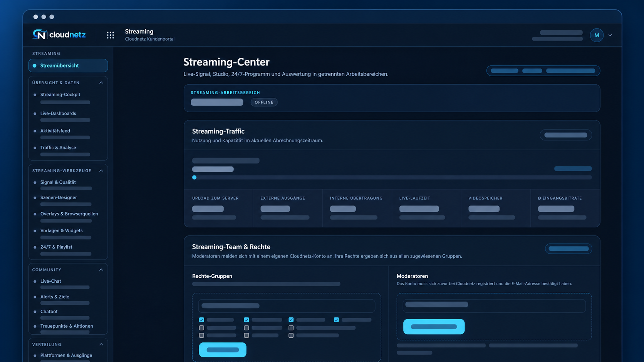The height and width of the screenshot is (362, 644).
Task: Check the second box in middle checkbox row
Action: click(247, 328)
